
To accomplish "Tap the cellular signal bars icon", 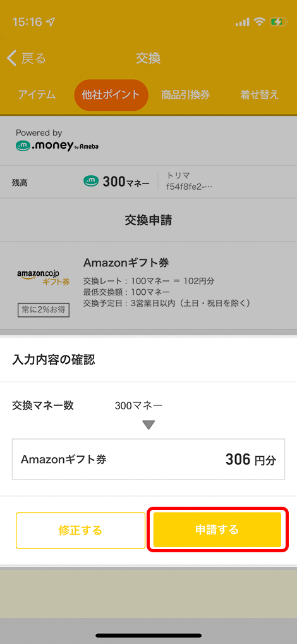I will pos(243,23).
